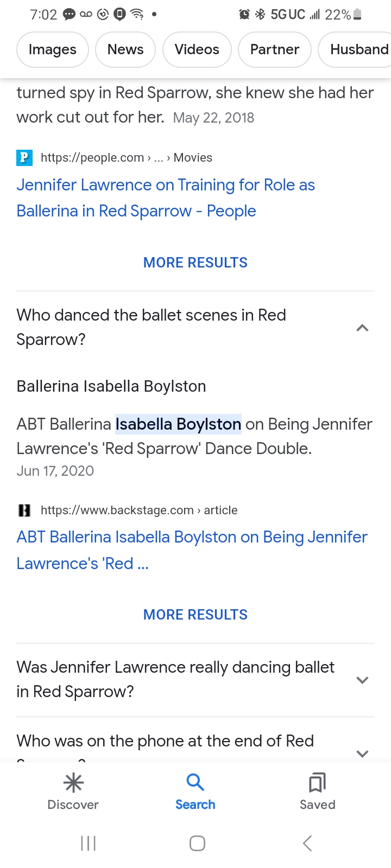Viewport: 391px width, 868px height.
Task: Switch to the Images filter tab
Action: coord(53,49)
